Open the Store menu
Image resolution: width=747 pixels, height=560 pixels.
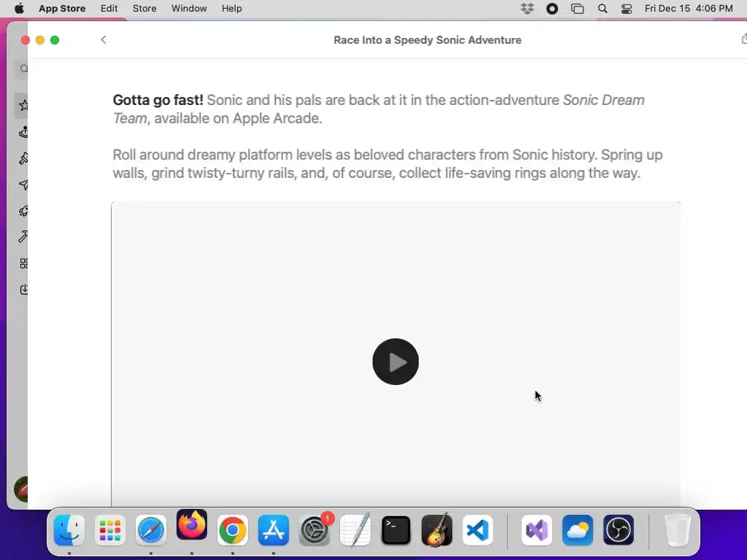[x=144, y=9]
